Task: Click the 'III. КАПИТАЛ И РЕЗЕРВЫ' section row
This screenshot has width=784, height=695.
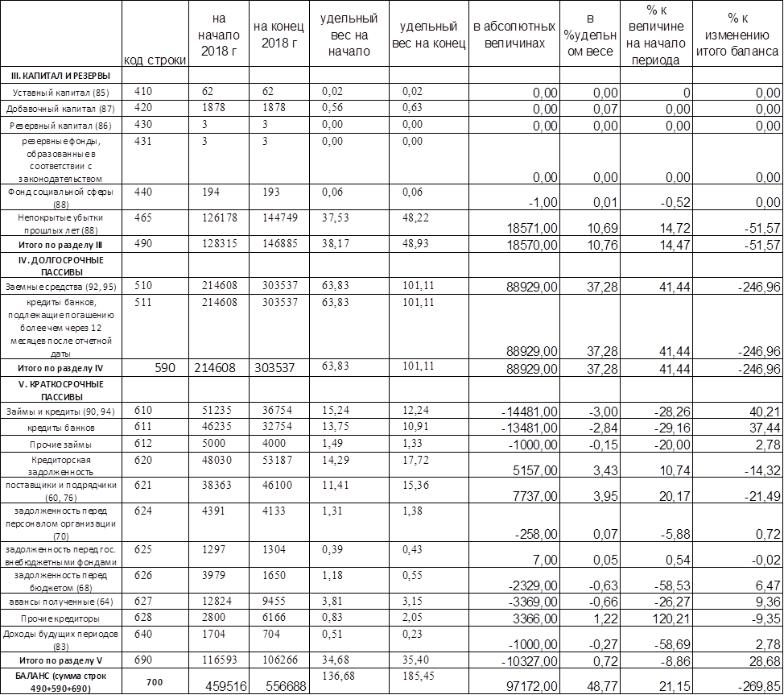Action: (61, 76)
